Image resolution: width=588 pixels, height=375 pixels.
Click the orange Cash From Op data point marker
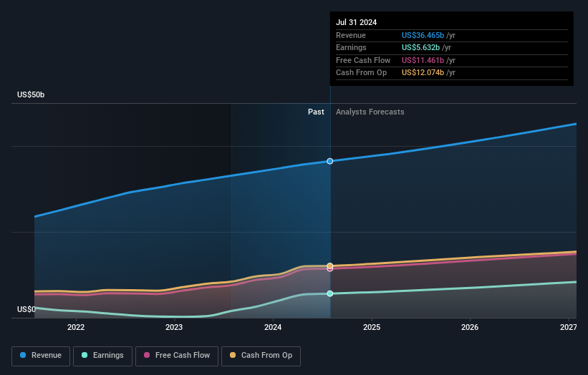330,266
